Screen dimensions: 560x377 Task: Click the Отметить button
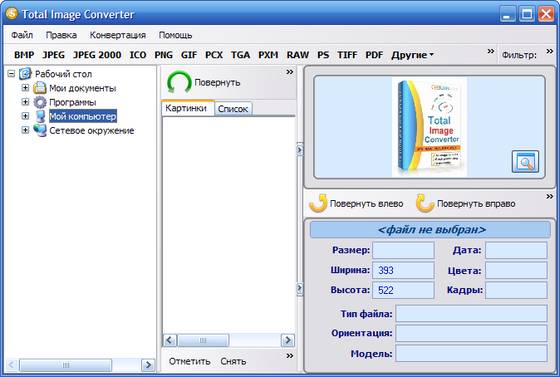(189, 361)
